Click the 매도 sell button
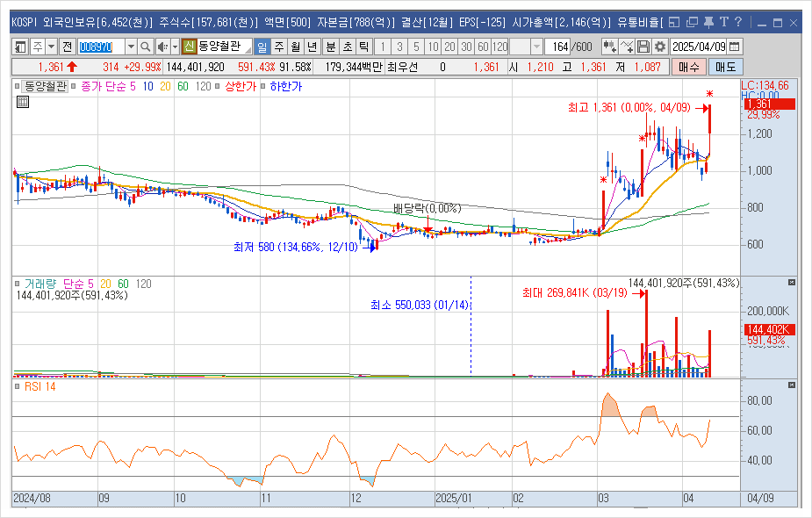 [x=725, y=67]
